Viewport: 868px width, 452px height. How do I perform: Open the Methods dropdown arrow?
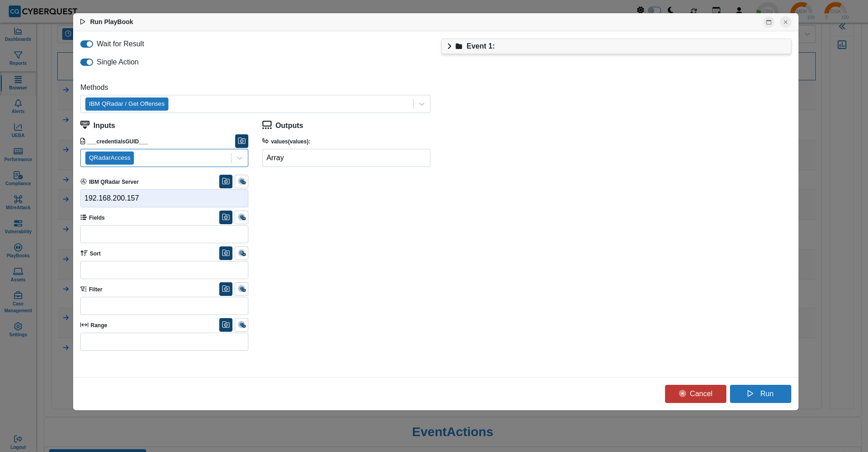(422, 104)
